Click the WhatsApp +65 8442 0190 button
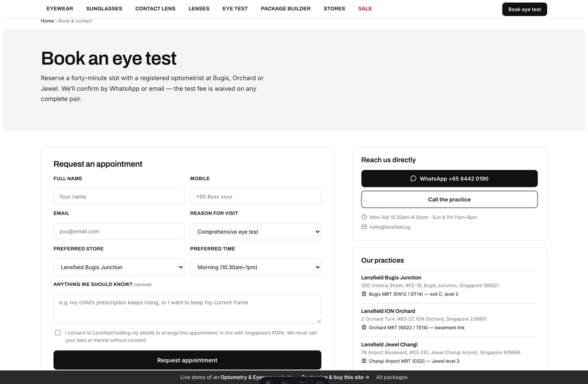This screenshot has height=384, width=588. click(x=449, y=178)
